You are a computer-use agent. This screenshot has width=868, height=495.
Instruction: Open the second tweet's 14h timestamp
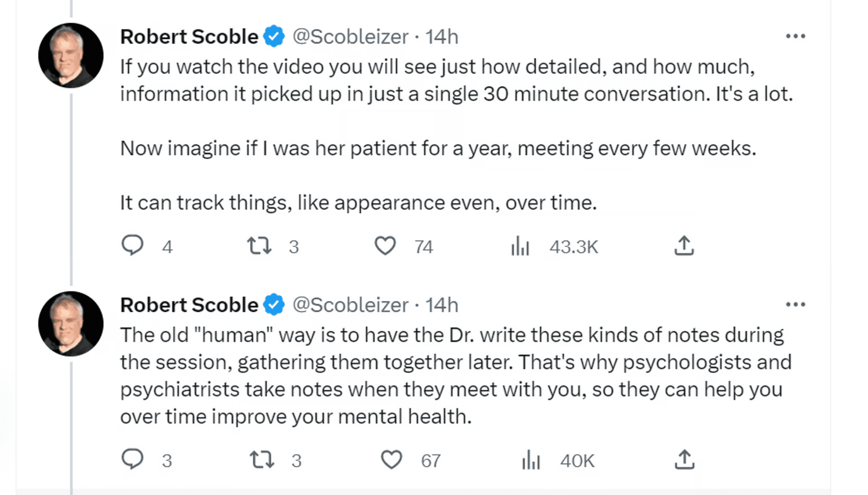[442, 305]
